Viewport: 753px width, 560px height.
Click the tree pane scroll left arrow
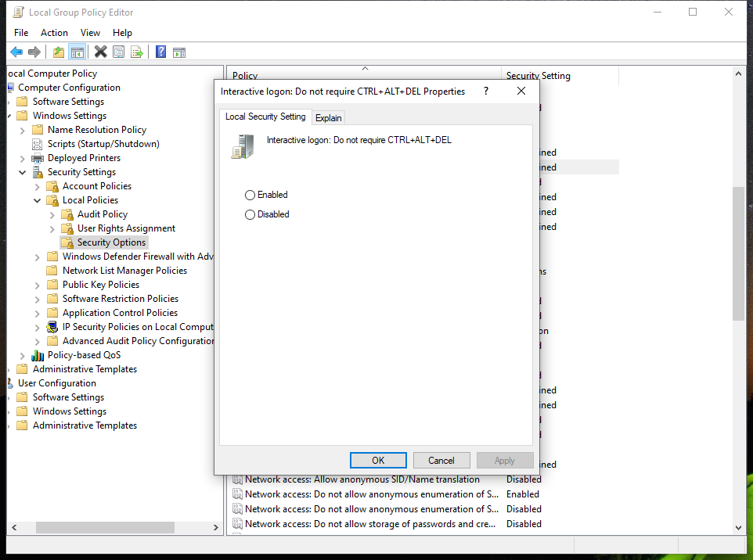(x=14, y=527)
